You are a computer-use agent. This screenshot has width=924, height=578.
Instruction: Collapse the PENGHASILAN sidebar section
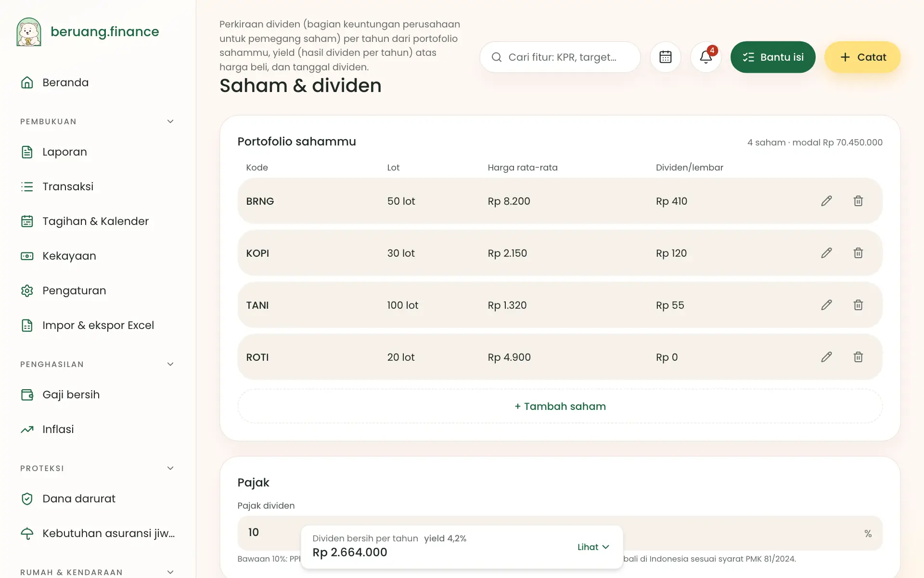pos(170,364)
